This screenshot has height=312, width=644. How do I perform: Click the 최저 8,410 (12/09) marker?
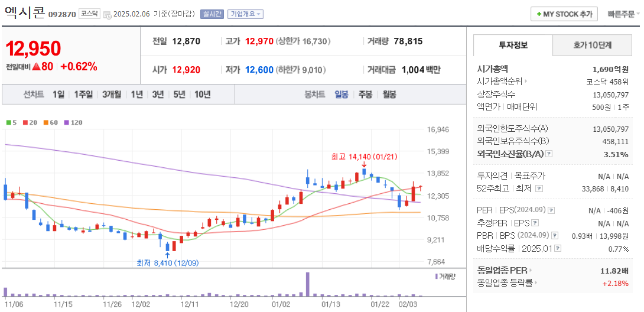tap(168, 263)
